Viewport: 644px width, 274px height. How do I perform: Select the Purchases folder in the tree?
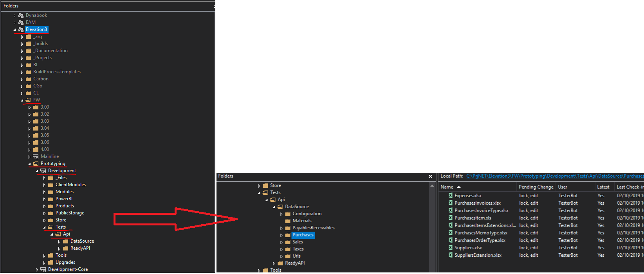coord(303,235)
